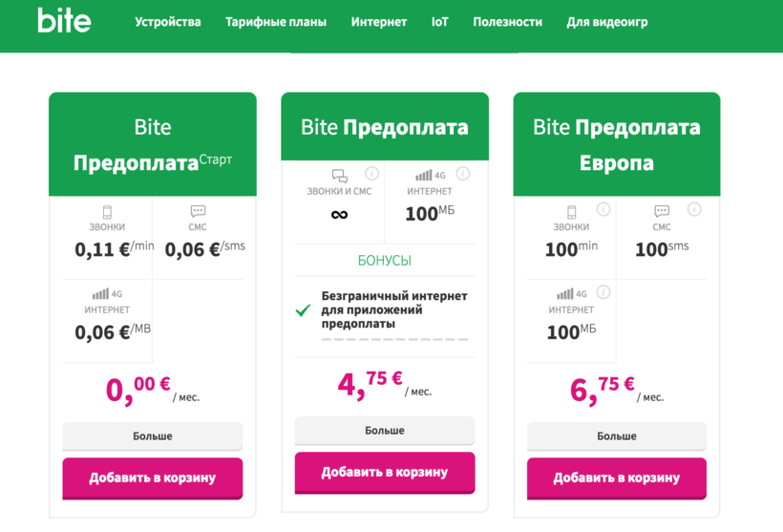This screenshot has height=532, width=783.
Task: Open Интернет info icon in Предоплата Европа
Action: [603, 293]
